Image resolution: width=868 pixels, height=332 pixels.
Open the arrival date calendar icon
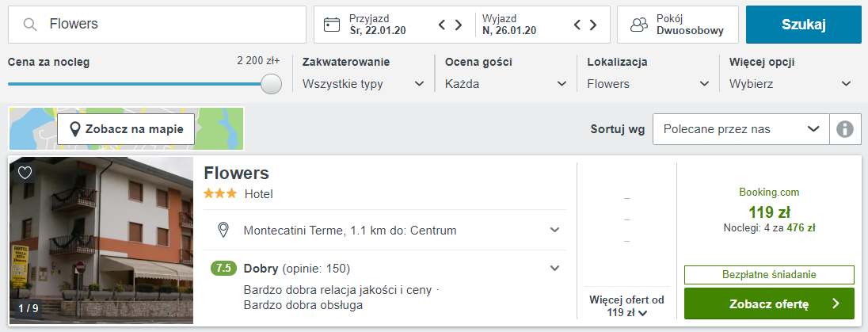pyautogui.click(x=332, y=25)
